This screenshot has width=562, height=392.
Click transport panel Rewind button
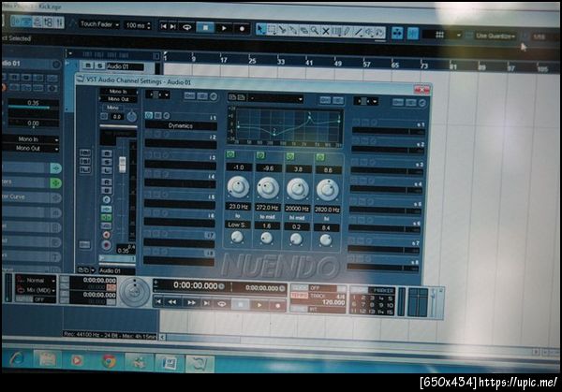tap(172, 302)
